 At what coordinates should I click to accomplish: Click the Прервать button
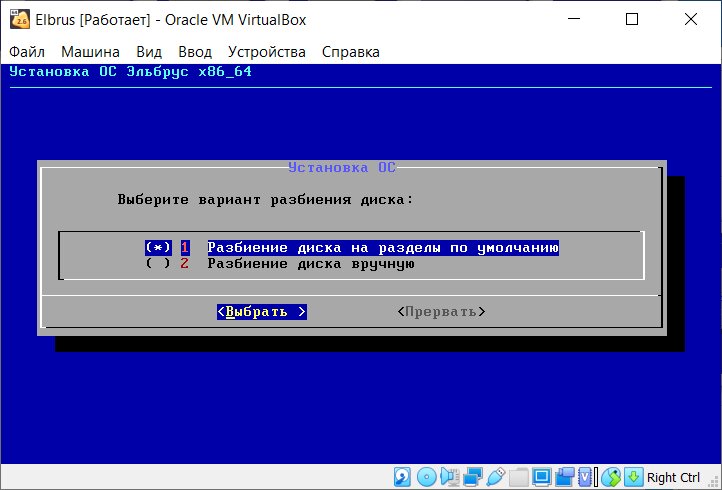[x=441, y=312]
